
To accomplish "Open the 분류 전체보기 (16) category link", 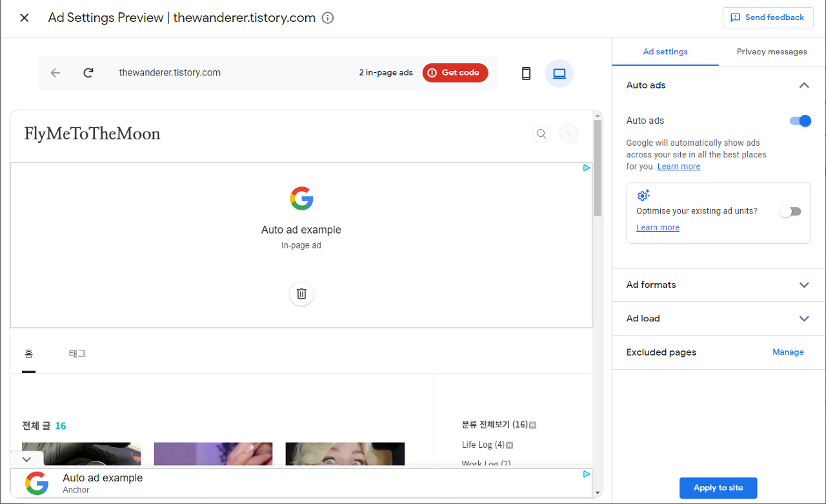I will click(x=495, y=425).
